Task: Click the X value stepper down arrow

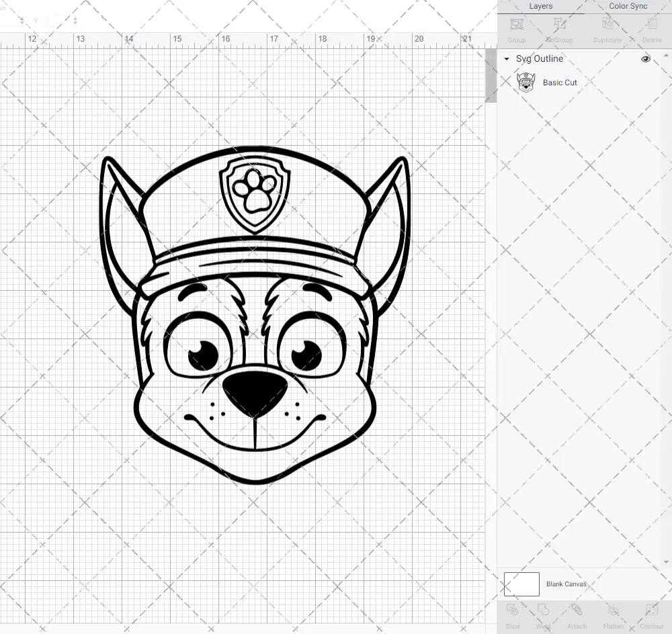Action: 22,22
